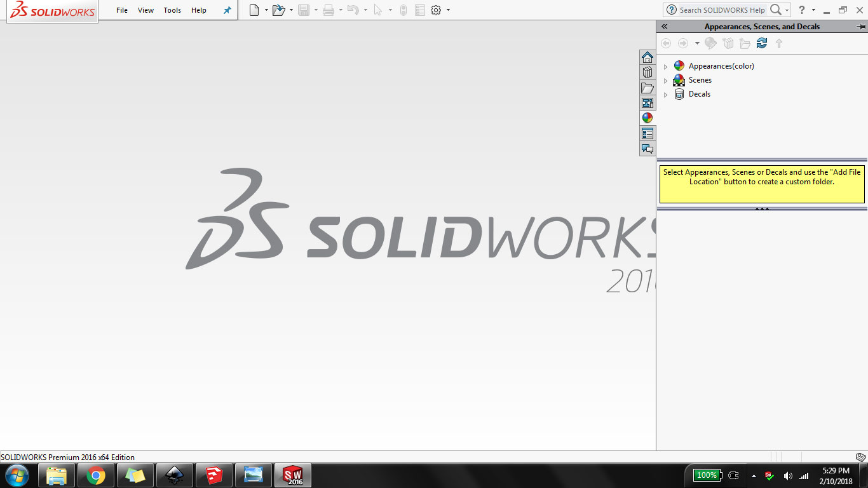Screen dimensions: 868x488
Task: Open the File Explorer folder tab
Action: click(x=648, y=88)
